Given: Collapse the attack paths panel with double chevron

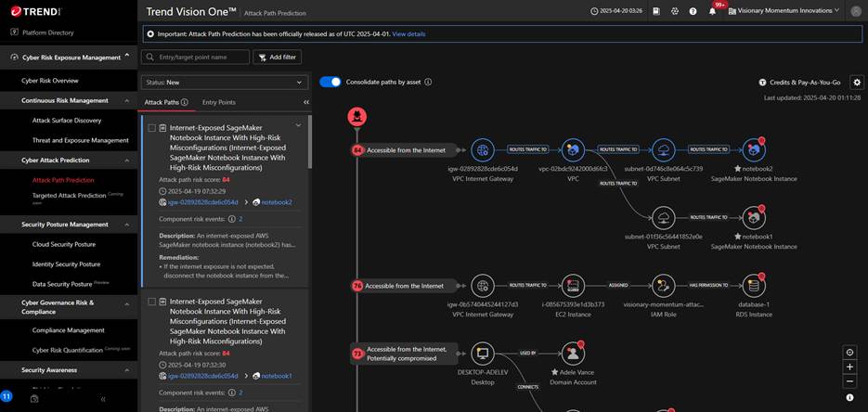Looking at the screenshot, I should (306, 102).
